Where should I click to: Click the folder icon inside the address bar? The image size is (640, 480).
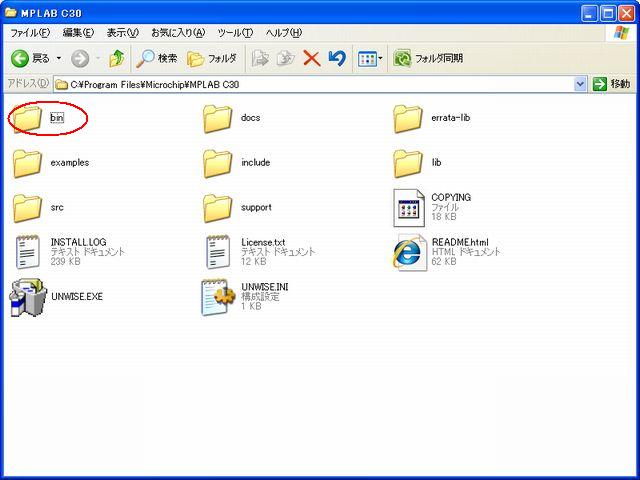click(x=61, y=84)
